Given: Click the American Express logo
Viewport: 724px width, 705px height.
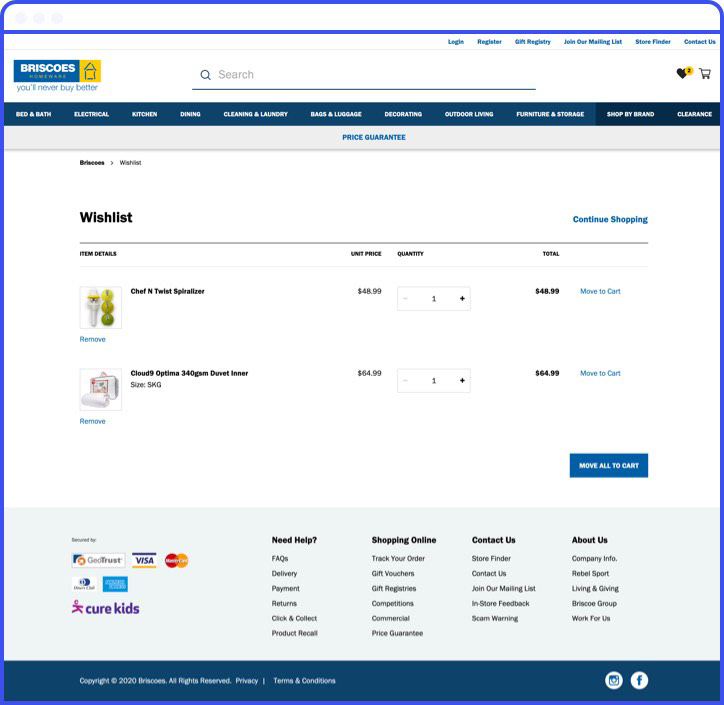Looking at the screenshot, I should click(x=115, y=584).
